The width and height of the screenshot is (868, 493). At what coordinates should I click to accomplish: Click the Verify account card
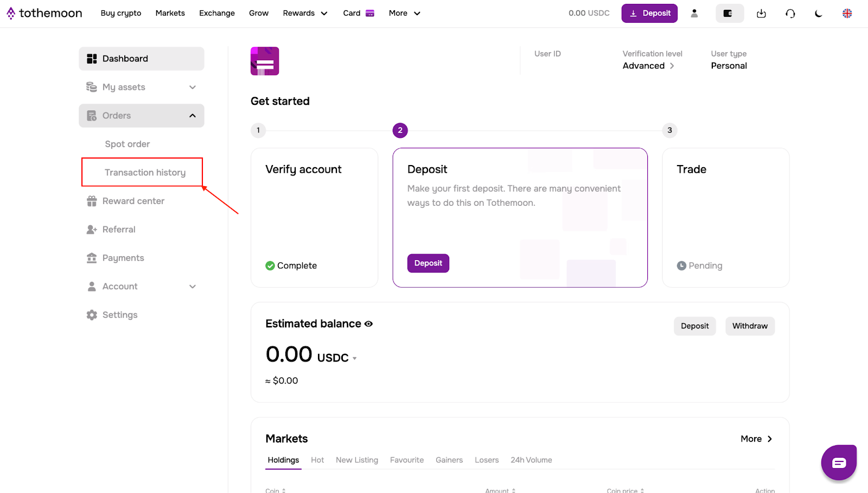tap(315, 218)
